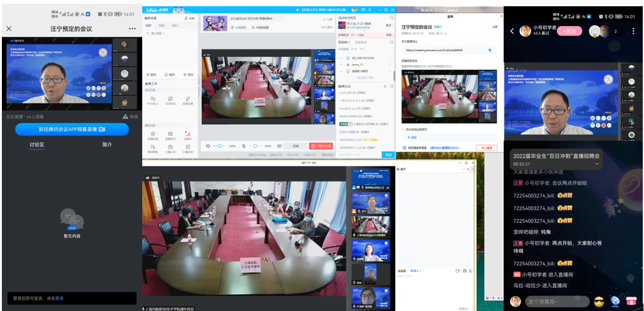Switch to the 简介 tab
The image size is (644, 311).
[107, 145]
